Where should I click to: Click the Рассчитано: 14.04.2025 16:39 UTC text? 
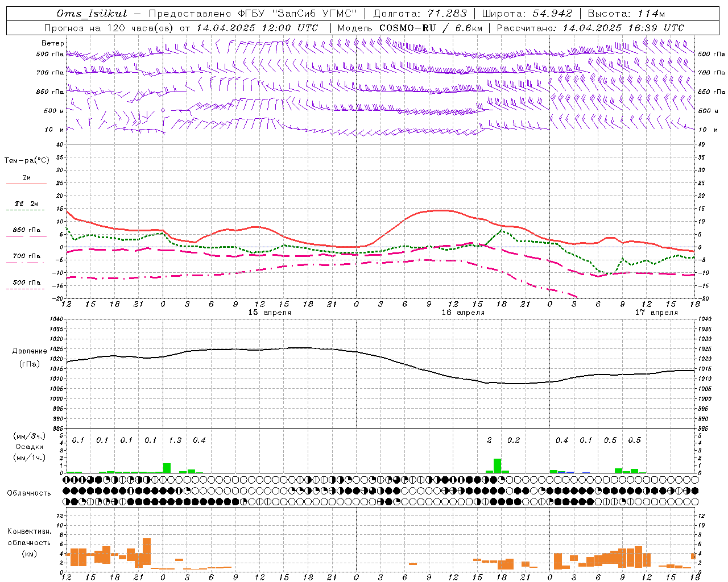[590, 28]
